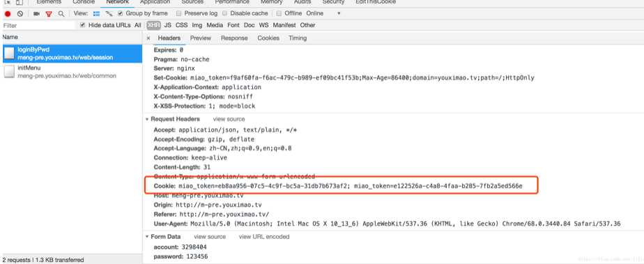644x264 pixels.
Task: Enable Disable cache option
Action: coord(224,13)
